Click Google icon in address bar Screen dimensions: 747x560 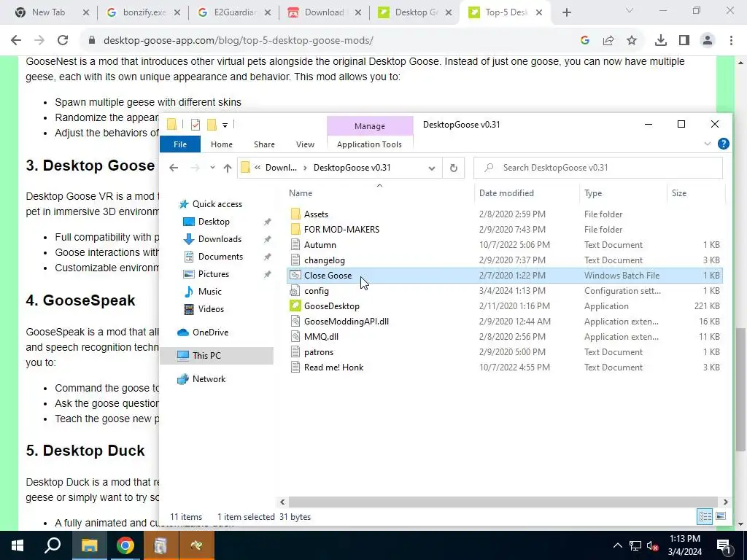click(x=585, y=41)
